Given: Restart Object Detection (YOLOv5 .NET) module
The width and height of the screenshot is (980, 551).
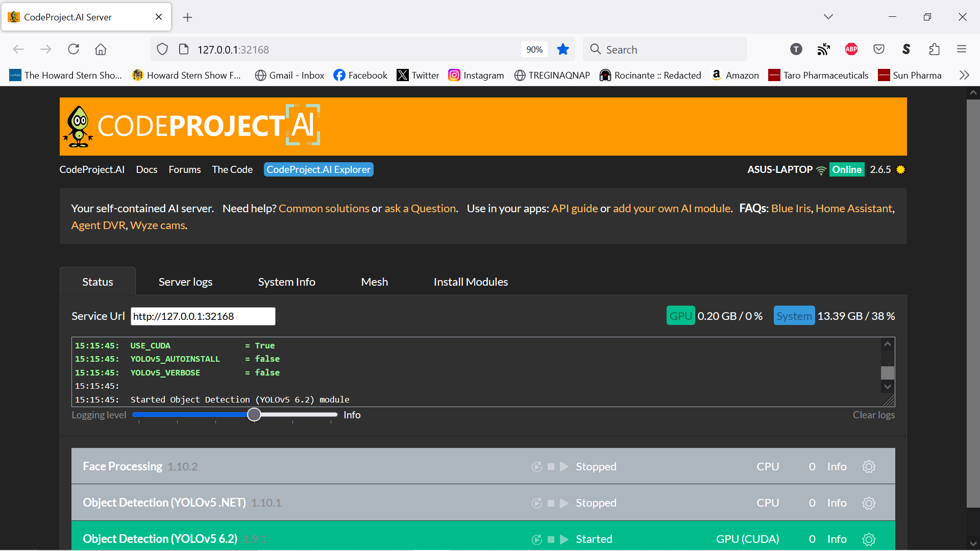Looking at the screenshot, I should (537, 503).
